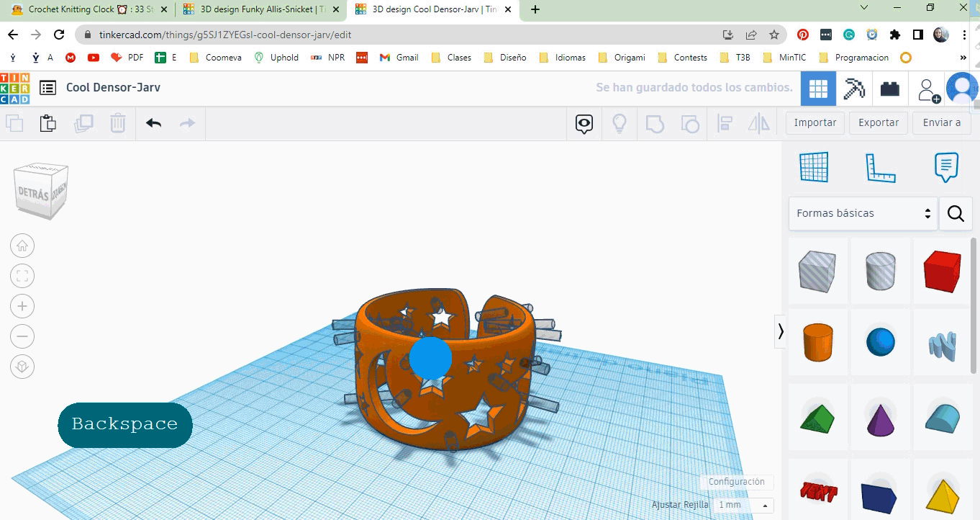Click the search magnifier for shapes
Viewport: 980px width, 520px height.
pos(955,213)
